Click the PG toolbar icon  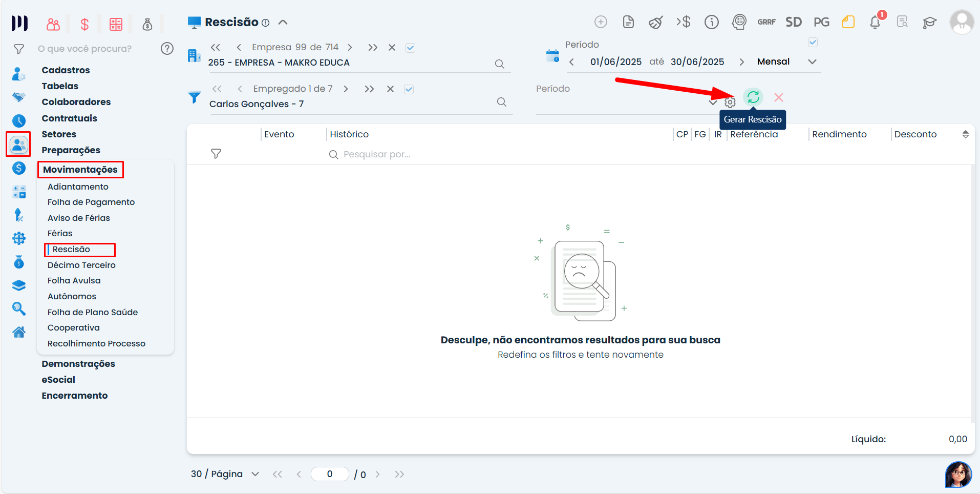point(821,22)
